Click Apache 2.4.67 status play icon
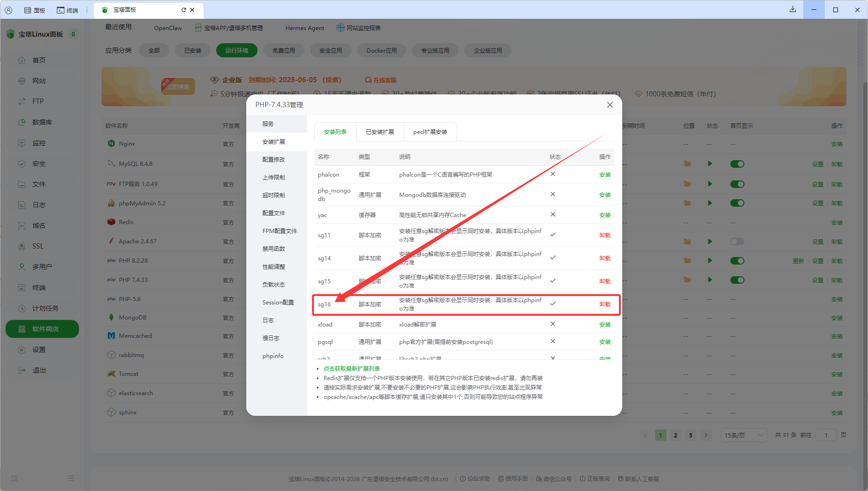Screen dimensions: 868x491 click(710, 242)
